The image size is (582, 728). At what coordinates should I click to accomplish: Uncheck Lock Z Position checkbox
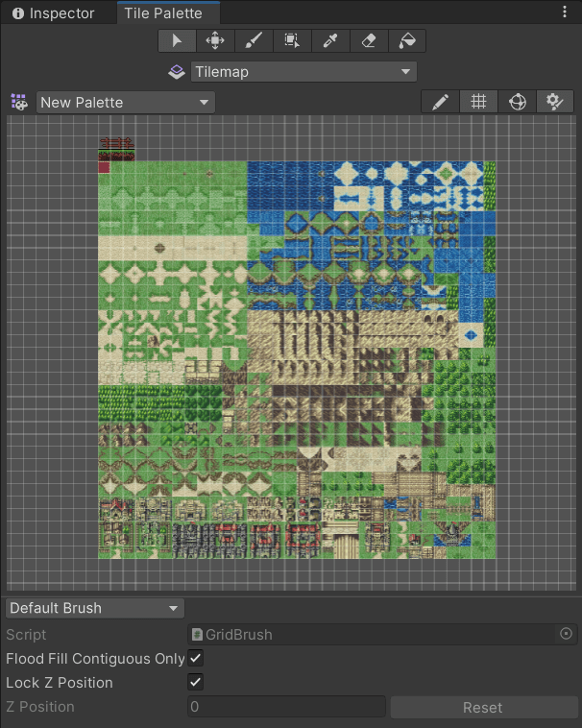click(x=195, y=682)
